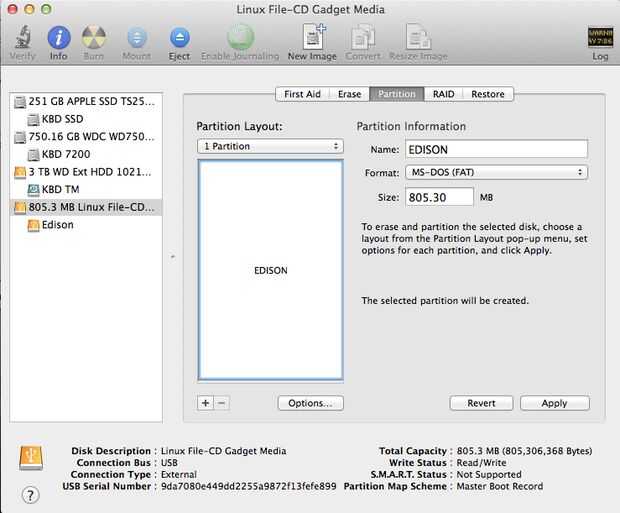Open the Format MS-DOS (FAT) dropdown
The height and width of the screenshot is (513, 620).
point(497,172)
